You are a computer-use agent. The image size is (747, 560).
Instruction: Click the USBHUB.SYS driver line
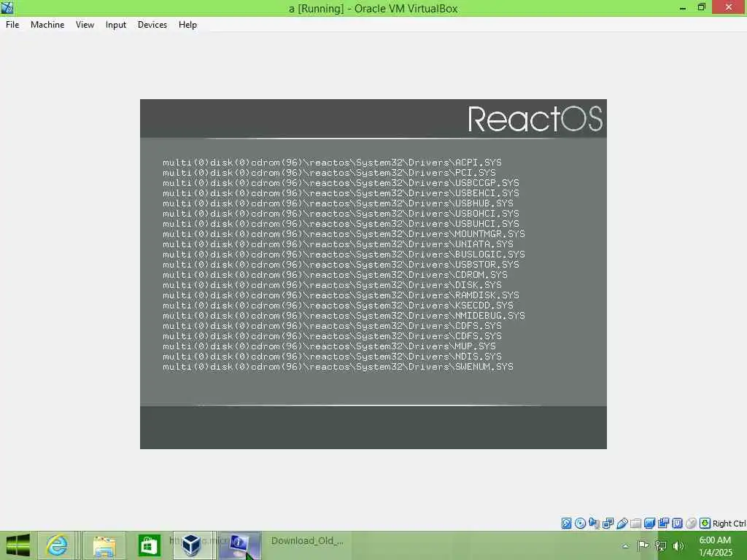[338, 203]
